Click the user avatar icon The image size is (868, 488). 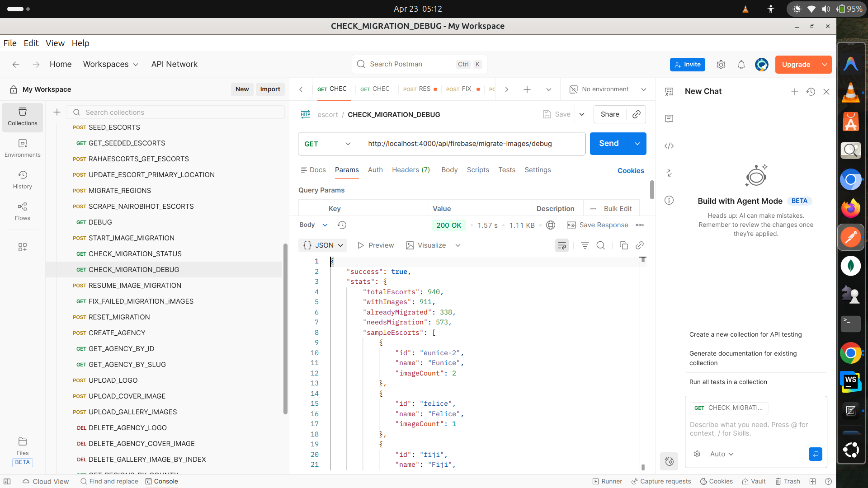(x=762, y=65)
